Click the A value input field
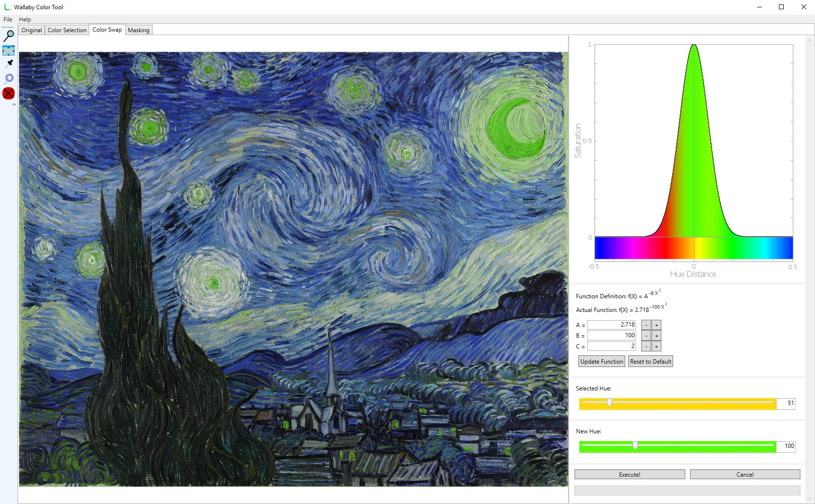This screenshot has height=504, width=815. click(612, 325)
